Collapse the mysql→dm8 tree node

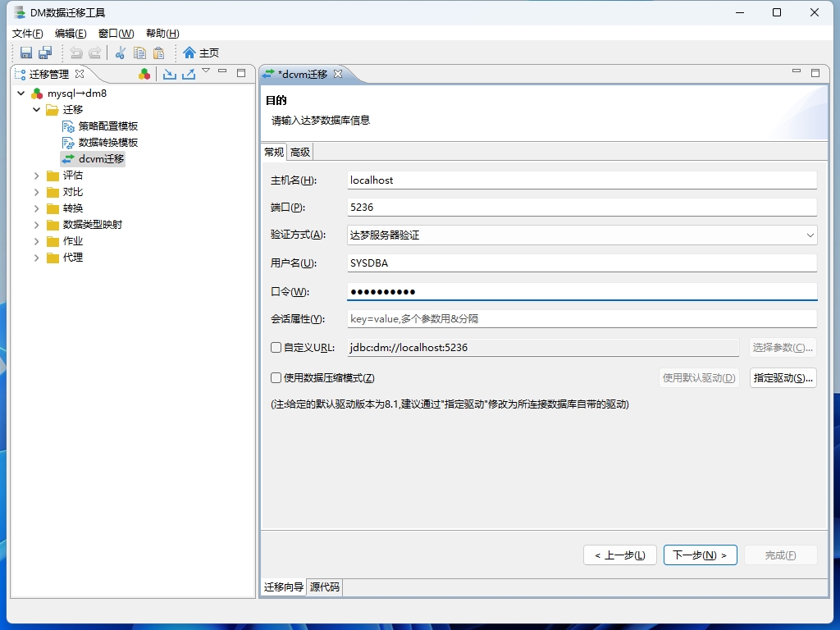pos(21,94)
